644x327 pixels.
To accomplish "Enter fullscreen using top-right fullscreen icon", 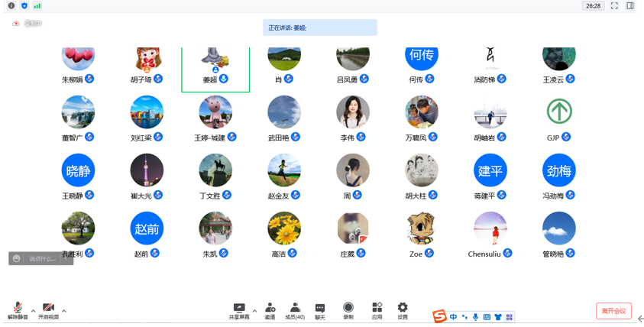I will pos(614,6).
